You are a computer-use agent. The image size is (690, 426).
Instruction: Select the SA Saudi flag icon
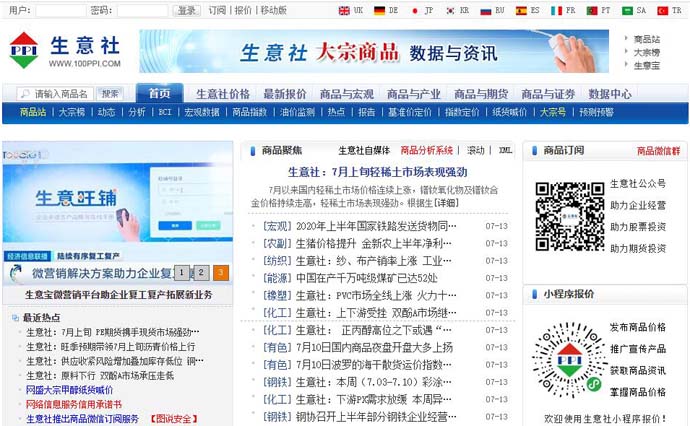(627, 11)
